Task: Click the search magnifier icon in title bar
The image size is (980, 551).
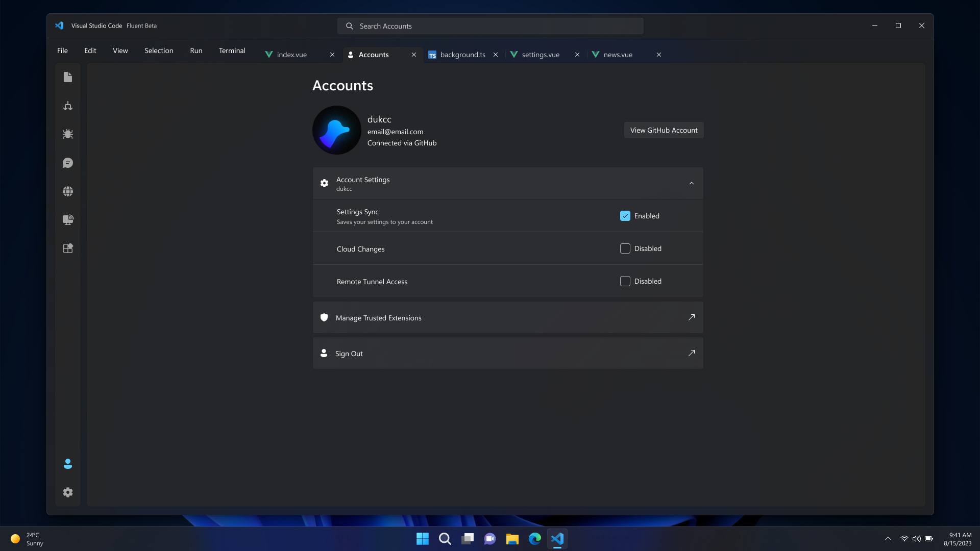Action: click(350, 26)
